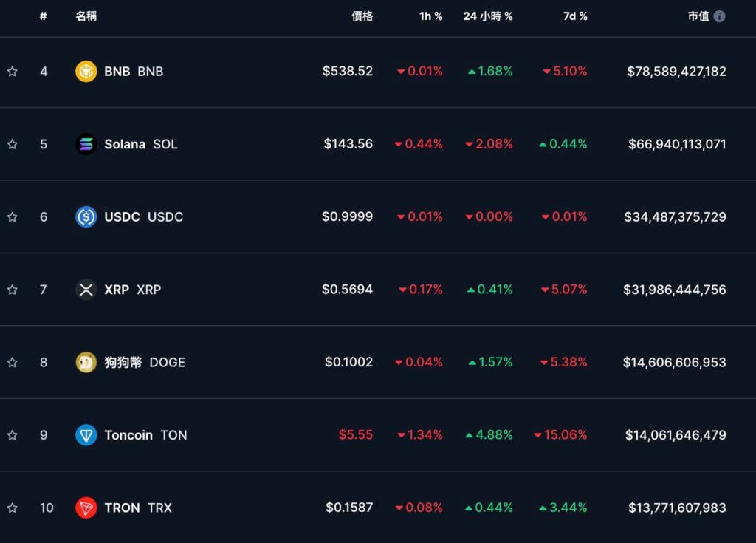Open the 狗狗幣 DOGE name link
This screenshot has width=756, height=543.
(144, 362)
